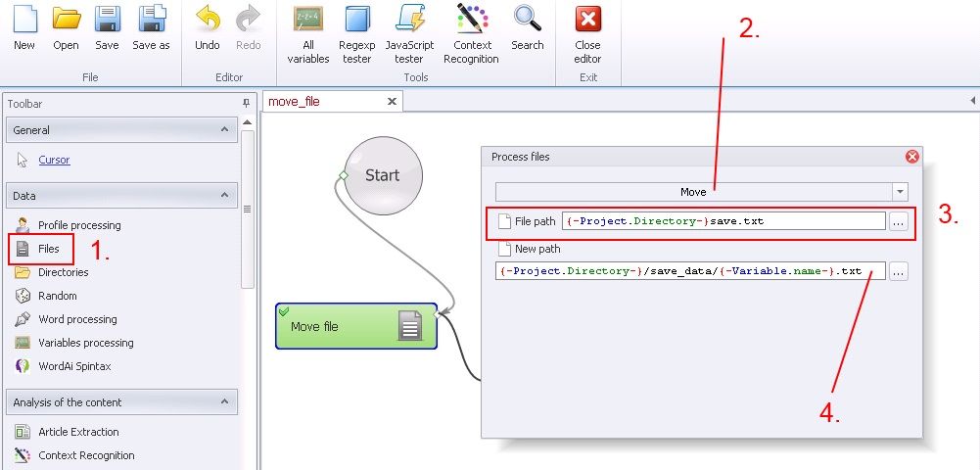Viewport: 980px width, 470px height.
Task: Select Files in the Data section
Action: click(x=48, y=249)
